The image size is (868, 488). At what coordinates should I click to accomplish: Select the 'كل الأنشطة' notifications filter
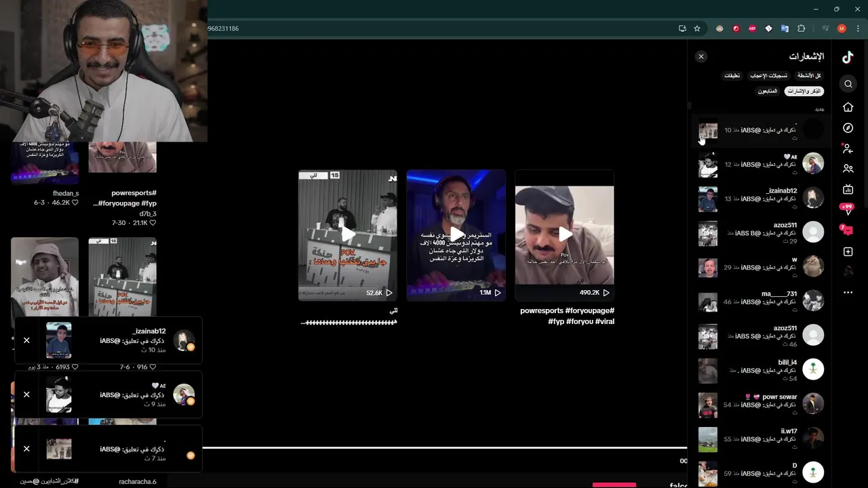coord(809,76)
